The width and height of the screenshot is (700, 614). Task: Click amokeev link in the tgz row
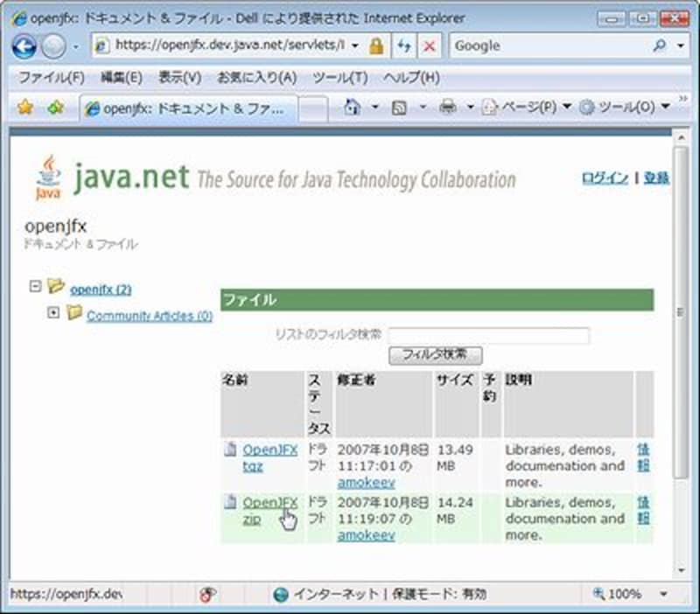click(x=367, y=482)
